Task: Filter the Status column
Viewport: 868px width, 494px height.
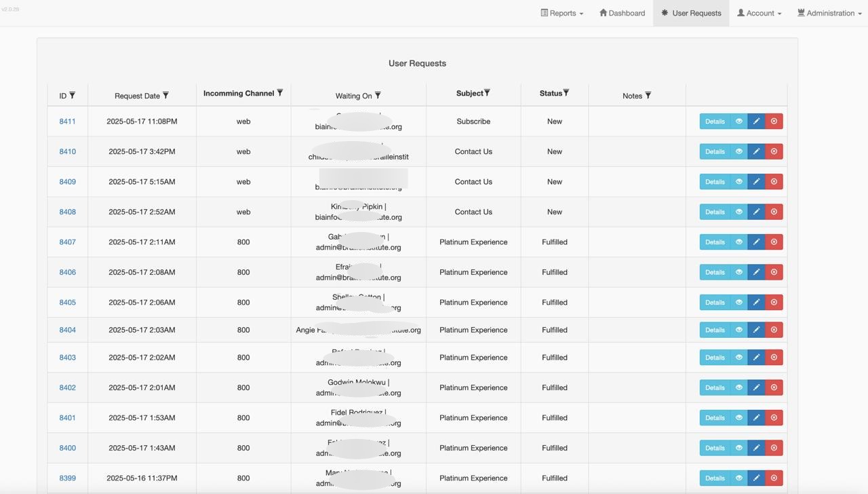Action: 566,93
